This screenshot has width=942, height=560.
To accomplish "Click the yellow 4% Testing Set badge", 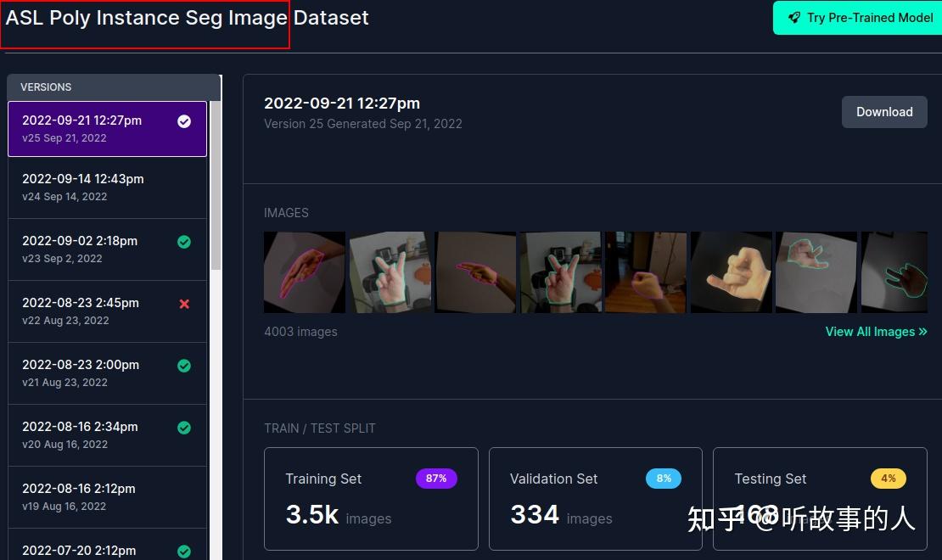I will (889, 479).
